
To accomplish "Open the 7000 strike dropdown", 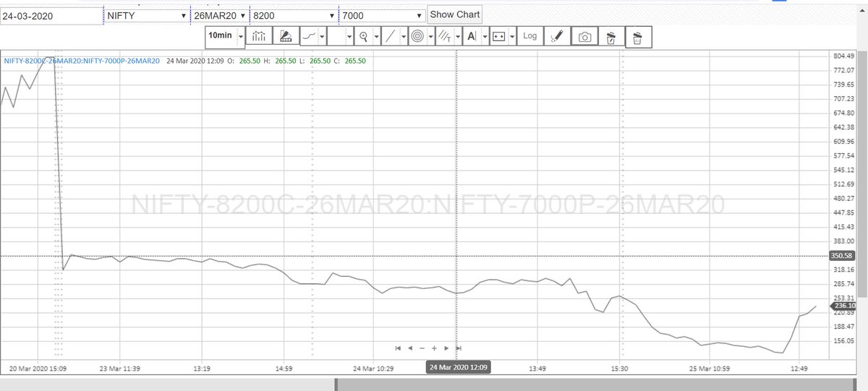I will pyautogui.click(x=383, y=14).
